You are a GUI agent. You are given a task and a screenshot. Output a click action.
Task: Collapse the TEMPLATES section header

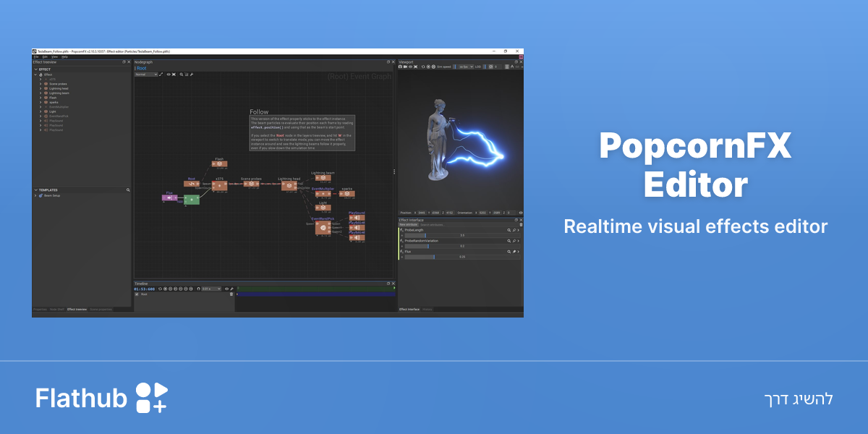tap(36, 190)
